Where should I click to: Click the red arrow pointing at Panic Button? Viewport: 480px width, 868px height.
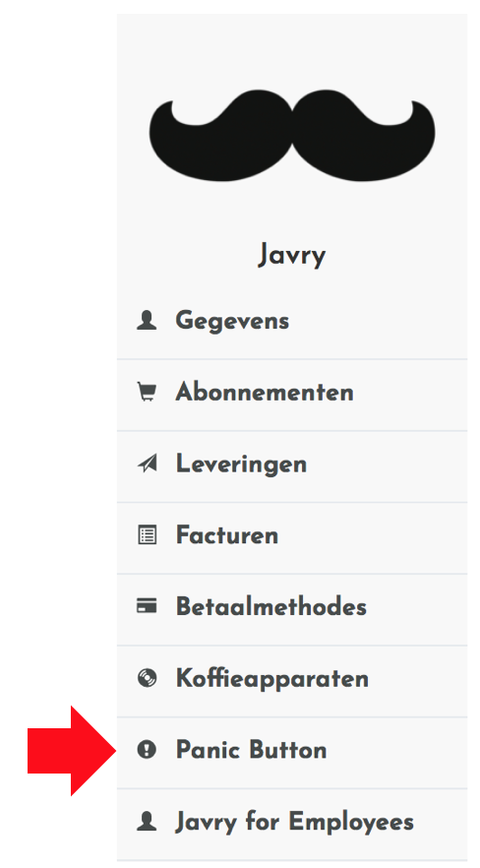pos(72,751)
